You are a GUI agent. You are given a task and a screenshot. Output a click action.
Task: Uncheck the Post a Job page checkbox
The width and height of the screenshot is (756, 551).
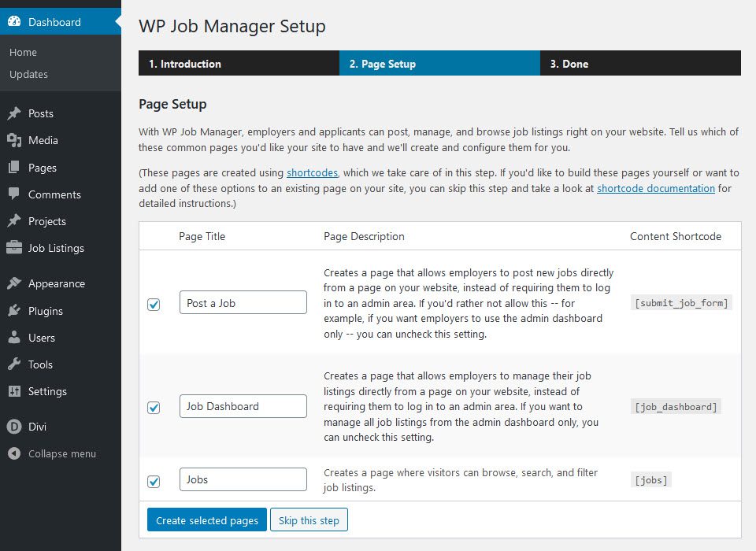(x=154, y=303)
